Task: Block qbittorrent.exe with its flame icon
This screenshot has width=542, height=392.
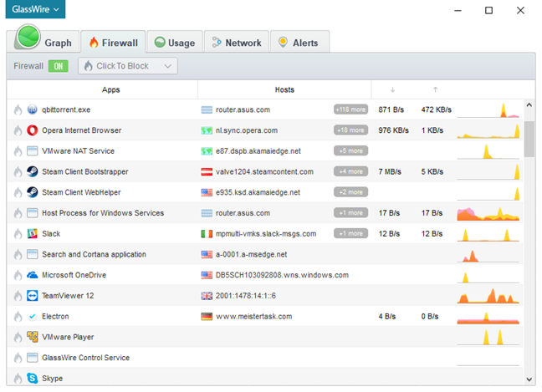Action: [18, 109]
